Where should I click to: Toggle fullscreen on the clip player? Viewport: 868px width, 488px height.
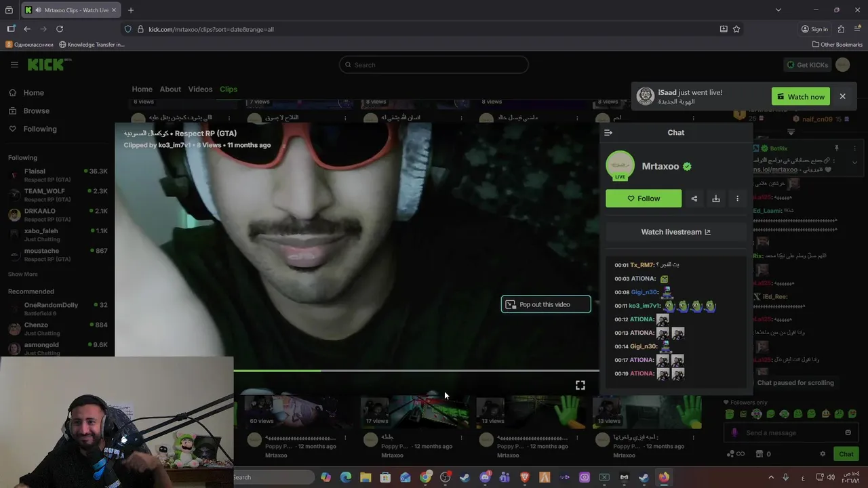pos(580,385)
